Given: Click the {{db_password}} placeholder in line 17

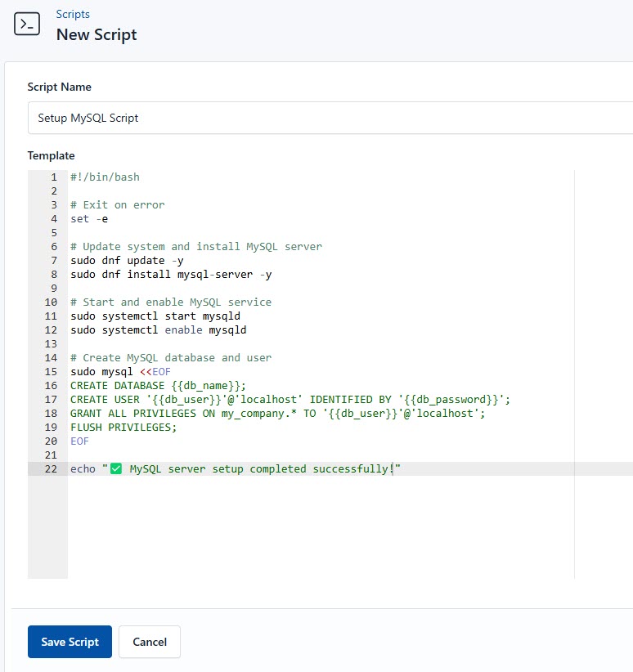Looking at the screenshot, I should pyautogui.click(x=452, y=400).
